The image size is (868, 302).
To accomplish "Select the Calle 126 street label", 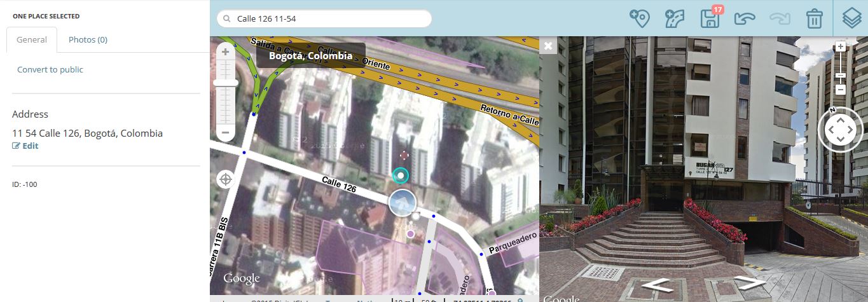I will pyautogui.click(x=339, y=184).
